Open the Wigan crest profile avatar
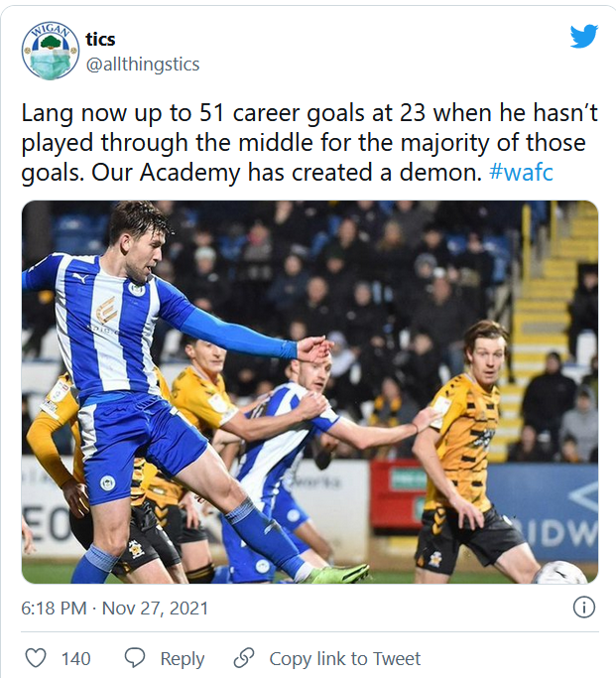The height and width of the screenshot is (678, 616). [51, 51]
